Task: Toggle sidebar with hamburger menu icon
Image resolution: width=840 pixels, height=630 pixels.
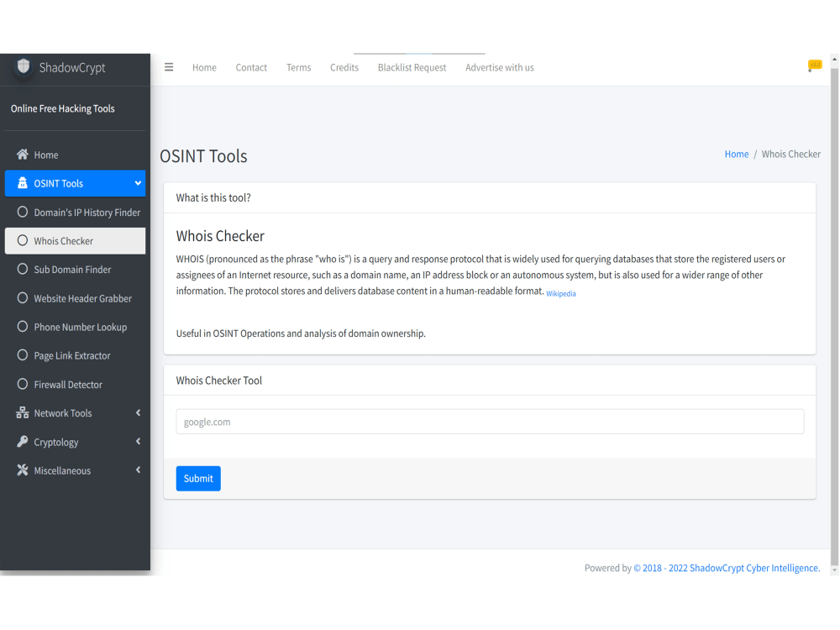Action: (x=169, y=67)
